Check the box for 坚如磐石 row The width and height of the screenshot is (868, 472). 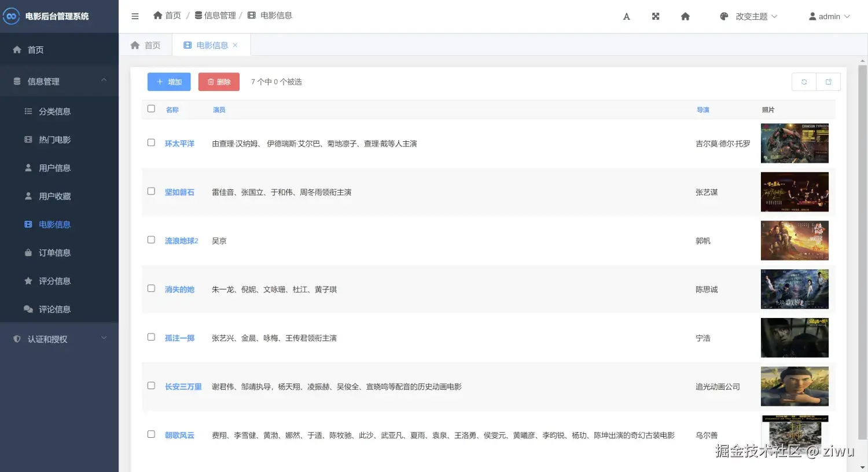(x=151, y=191)
